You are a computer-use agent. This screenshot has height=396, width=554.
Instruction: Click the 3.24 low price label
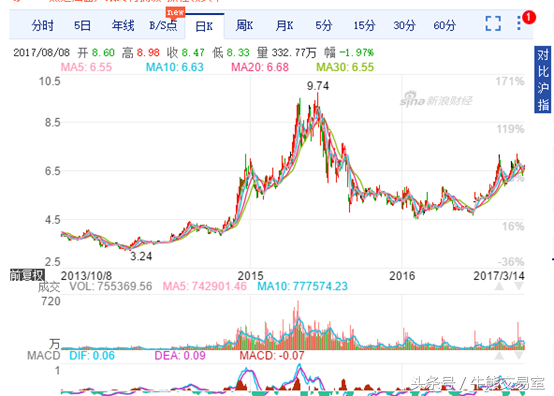tap(141, 256)
